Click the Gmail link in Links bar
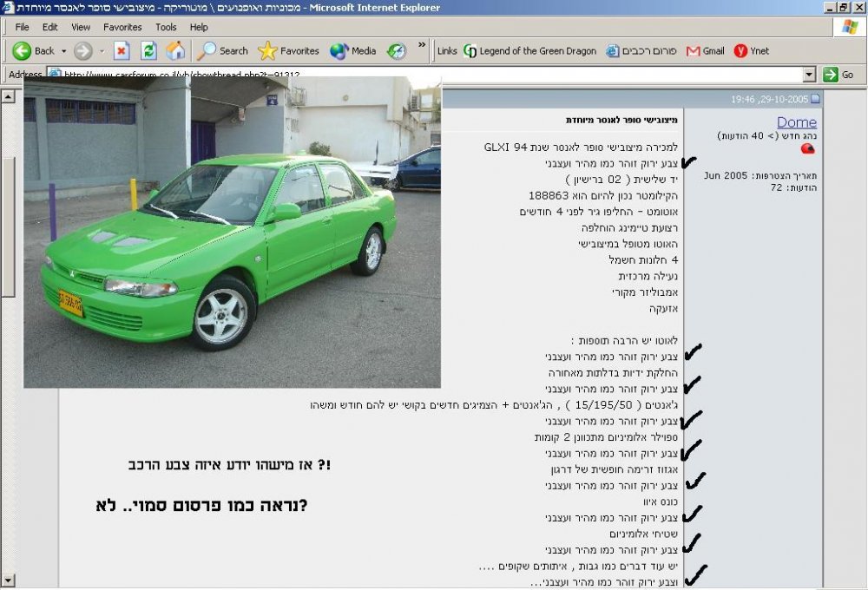Image resolution: width=868 pixels, height=590 pixels. (x=705, y=51)
